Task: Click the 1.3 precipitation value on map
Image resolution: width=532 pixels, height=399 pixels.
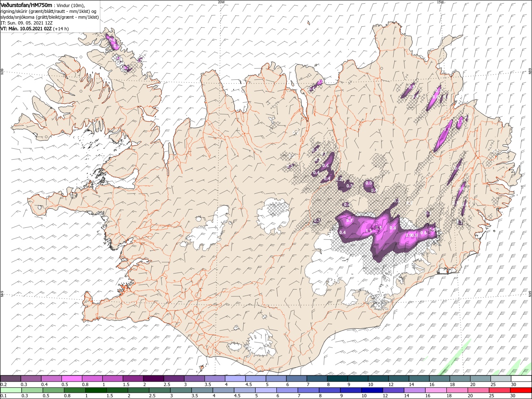Action: pyautogui.click(x=368, y=231)
